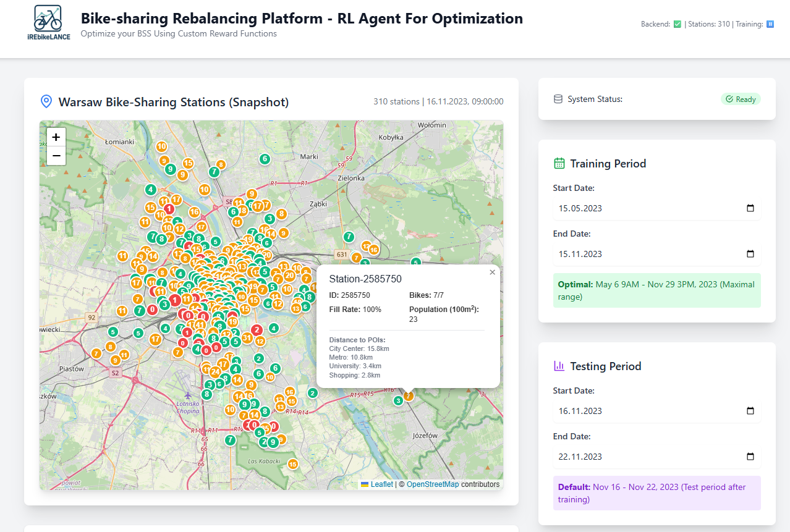The image size is (790, 532).
Task: Click the Ready status badge
Action: click(x=741, y=99)
